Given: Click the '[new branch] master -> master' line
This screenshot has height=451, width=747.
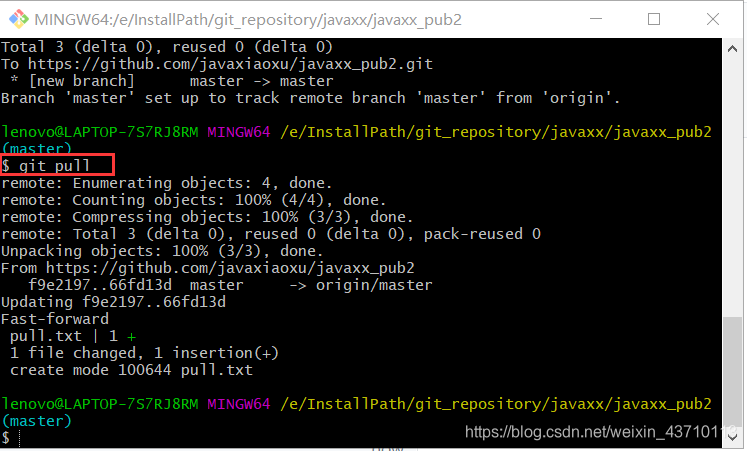Looking at the screenshot, I should (172, 81).
